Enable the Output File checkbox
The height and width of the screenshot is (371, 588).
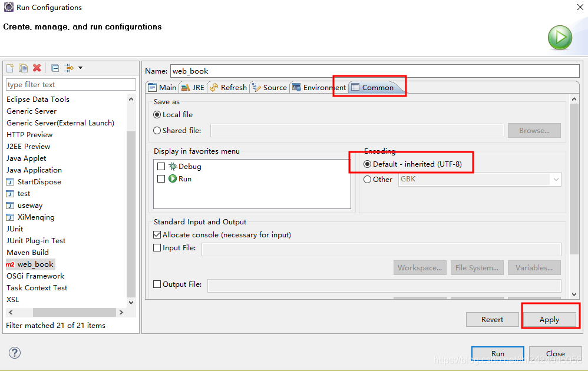click(x=157, y=284)
